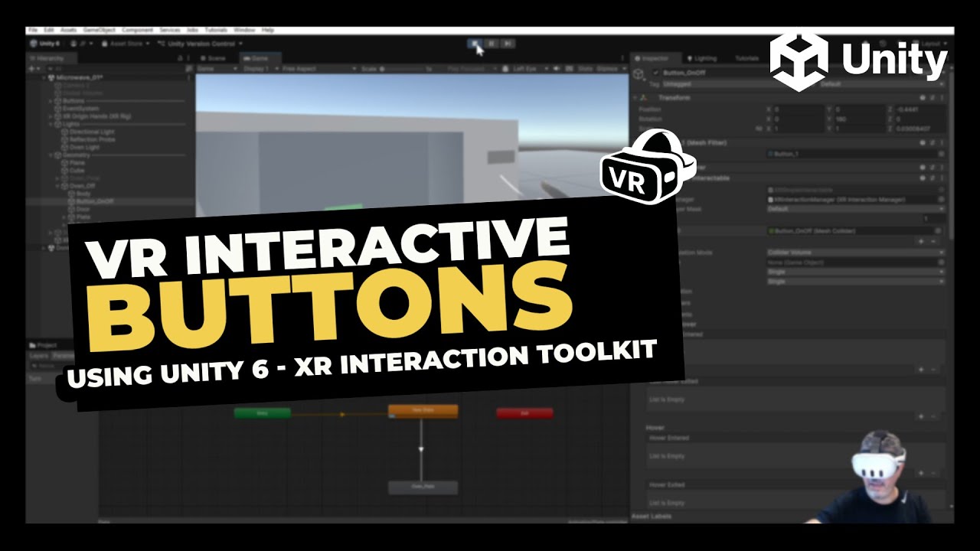This screenshot has width=980, height=551.
Task: Open the Transform component help icon
Action: (923, 98)
